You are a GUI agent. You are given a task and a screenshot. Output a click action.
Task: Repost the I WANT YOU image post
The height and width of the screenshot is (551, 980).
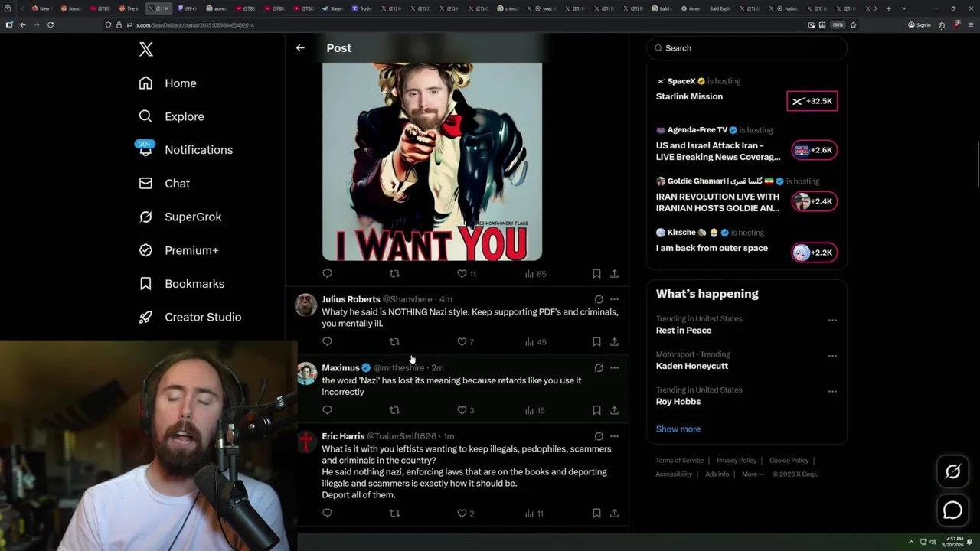pos(394,273)
